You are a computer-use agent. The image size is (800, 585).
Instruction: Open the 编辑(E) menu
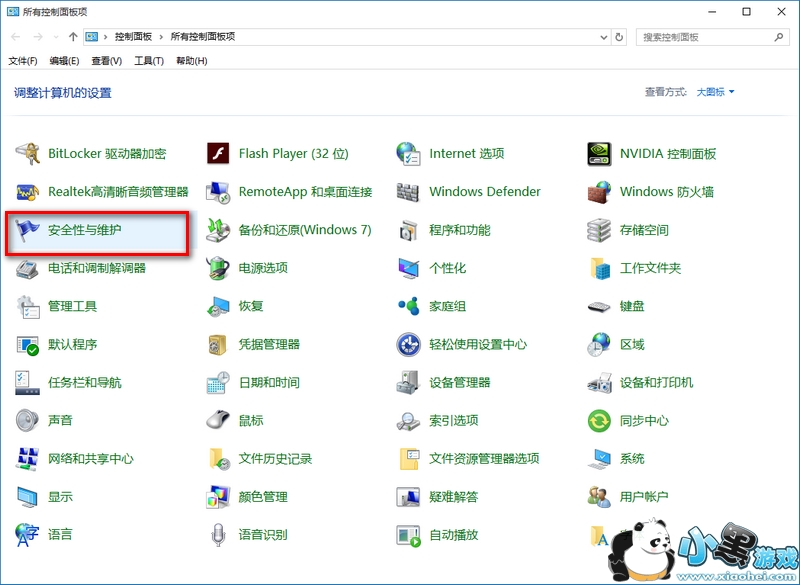[64, 61]
